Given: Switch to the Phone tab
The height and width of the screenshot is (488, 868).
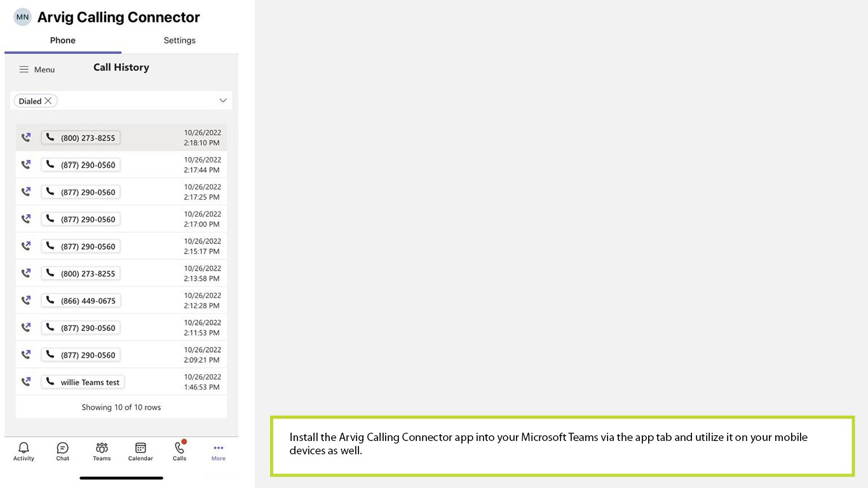Looking at the screenshot, I should [63, 40].
